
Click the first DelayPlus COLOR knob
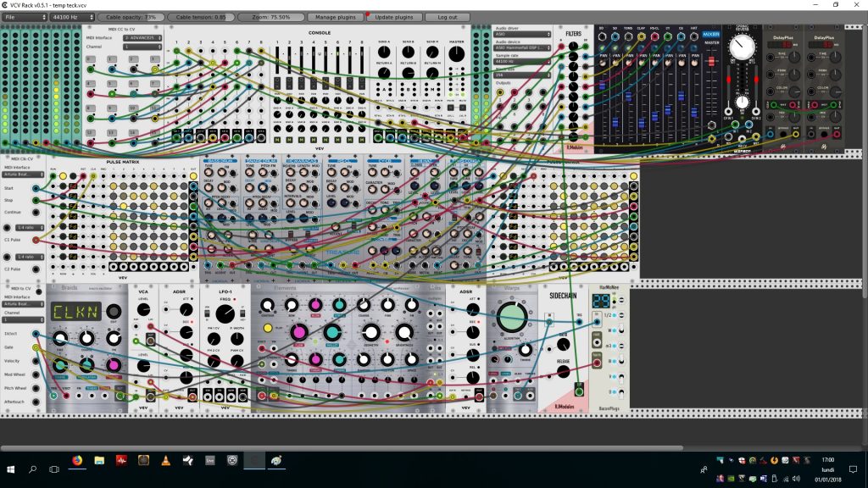(x=794, y=91)
